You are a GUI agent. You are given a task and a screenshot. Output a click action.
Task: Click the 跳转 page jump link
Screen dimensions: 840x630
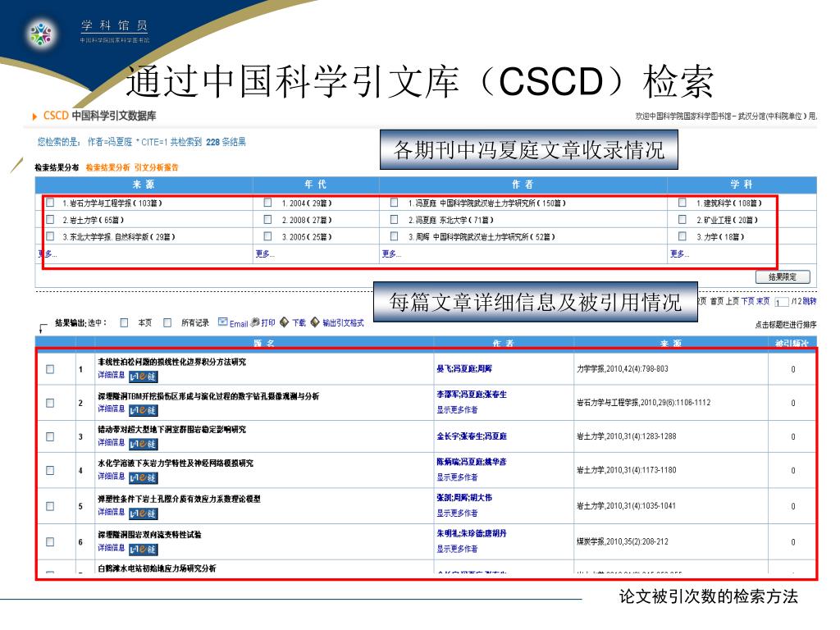[810, 301]
